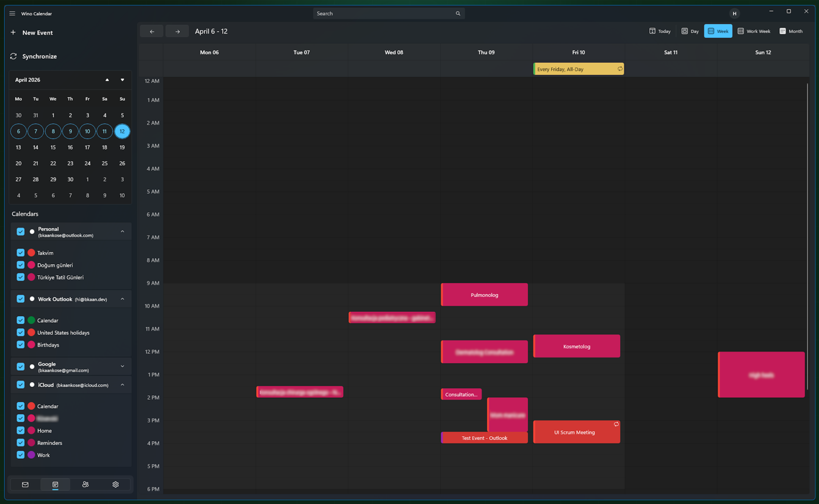The height and width of the screenshot is (504, 819).
Task: Open the hamburger navigation menu
Action: click(x=12, y=13)
